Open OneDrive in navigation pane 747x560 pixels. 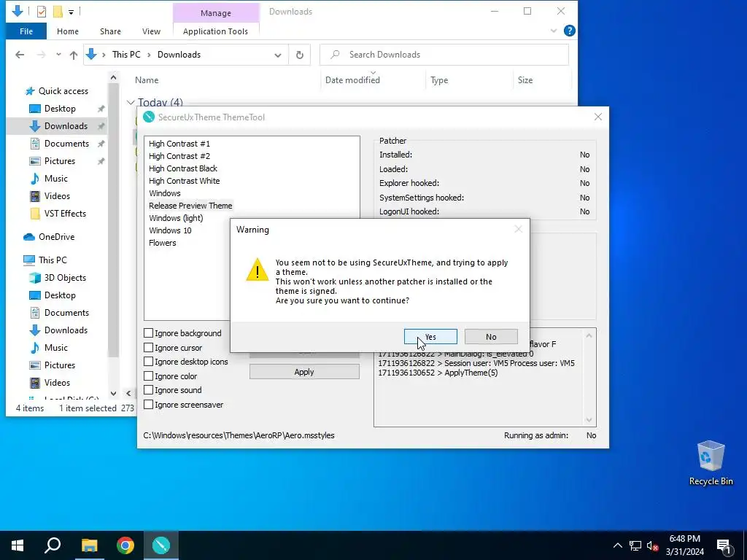coord(56,237)
